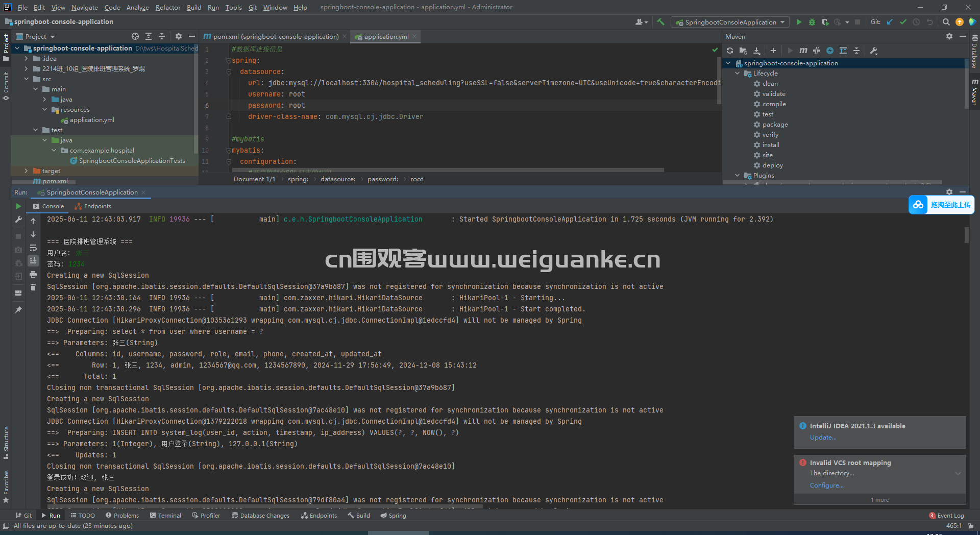Toggle Maven offline mode
This screenshot has height=535, width=980.
click(x=817, y=51)
